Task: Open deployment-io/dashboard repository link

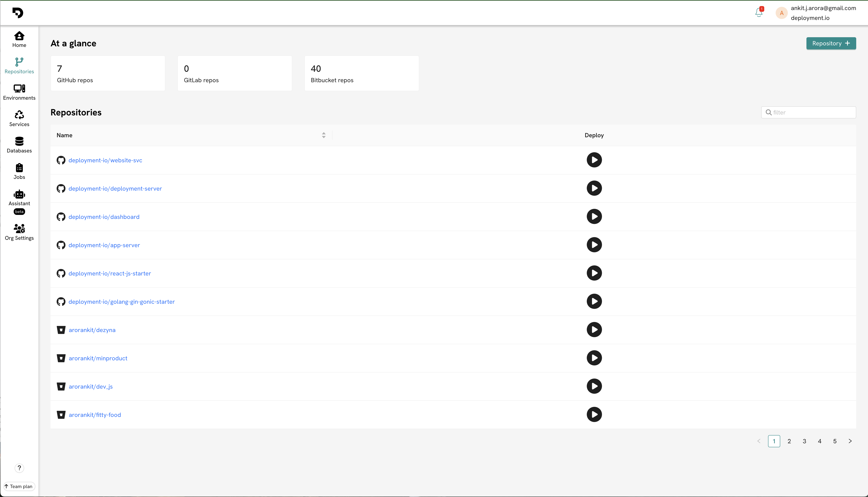Action: [104, 217]
